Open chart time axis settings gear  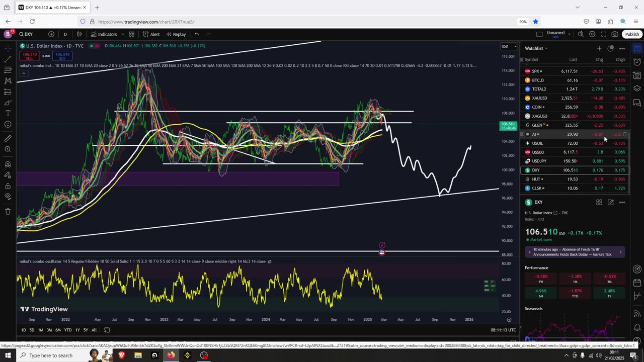point(509,320)
